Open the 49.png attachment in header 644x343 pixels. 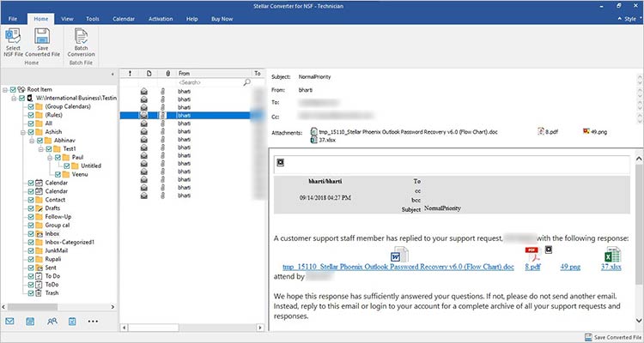click(x=595, y=132)
